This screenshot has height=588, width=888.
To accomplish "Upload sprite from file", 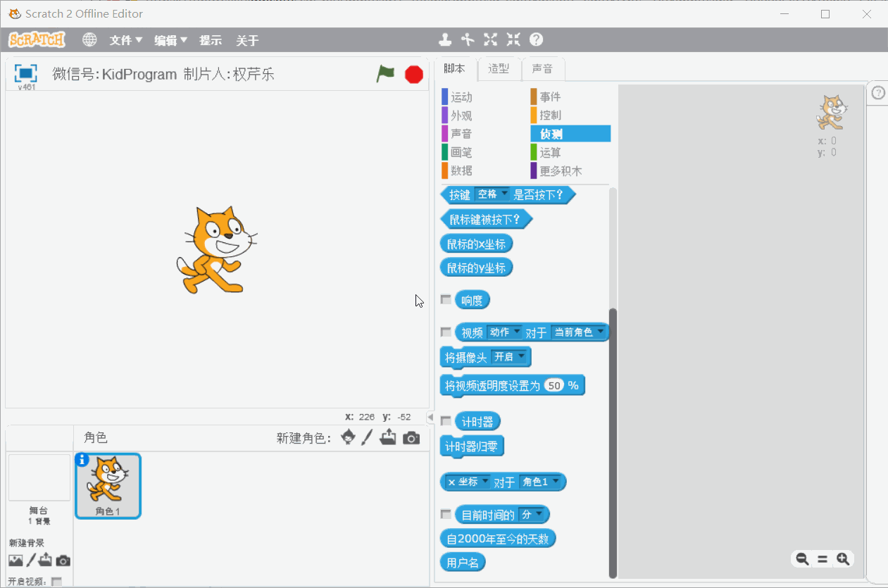I will point(388,438).
